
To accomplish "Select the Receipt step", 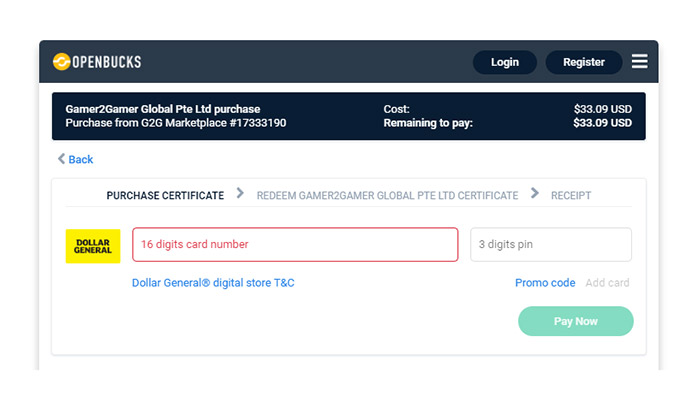I will click(571, 196).
